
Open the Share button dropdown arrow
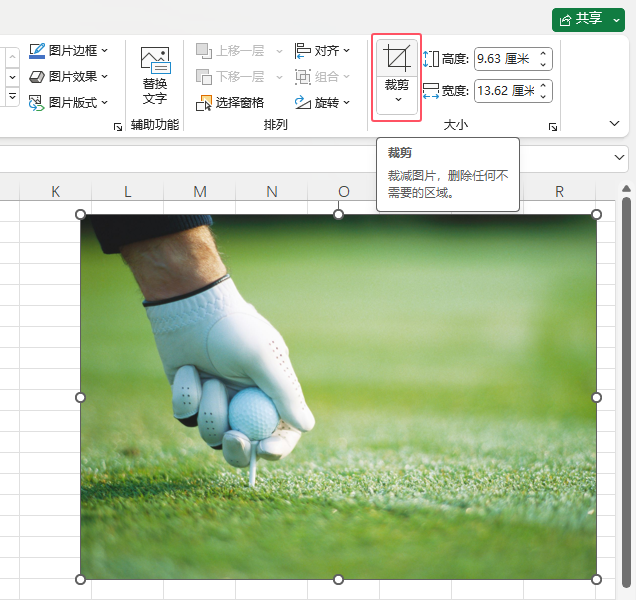617,19
